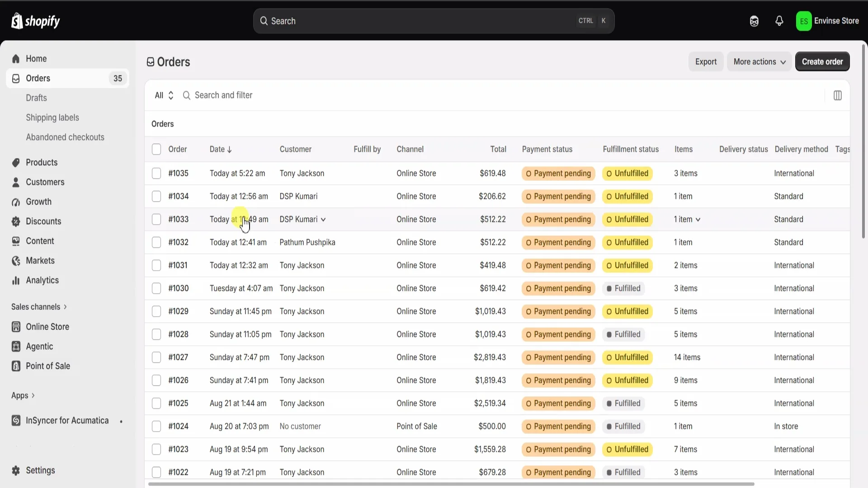Open Shipping labels in the sidebar
This screenshot has width=868, height=488.
[52, 117]
